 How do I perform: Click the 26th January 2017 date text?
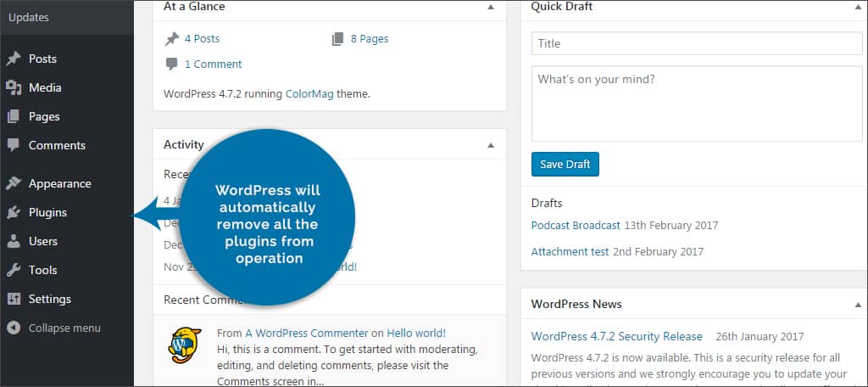[759, 336]
